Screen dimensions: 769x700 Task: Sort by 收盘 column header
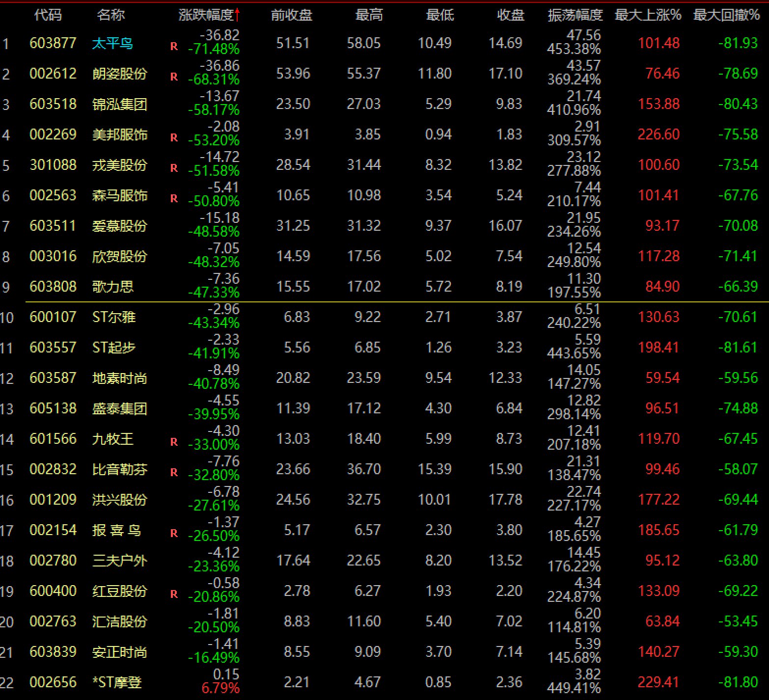510,15
